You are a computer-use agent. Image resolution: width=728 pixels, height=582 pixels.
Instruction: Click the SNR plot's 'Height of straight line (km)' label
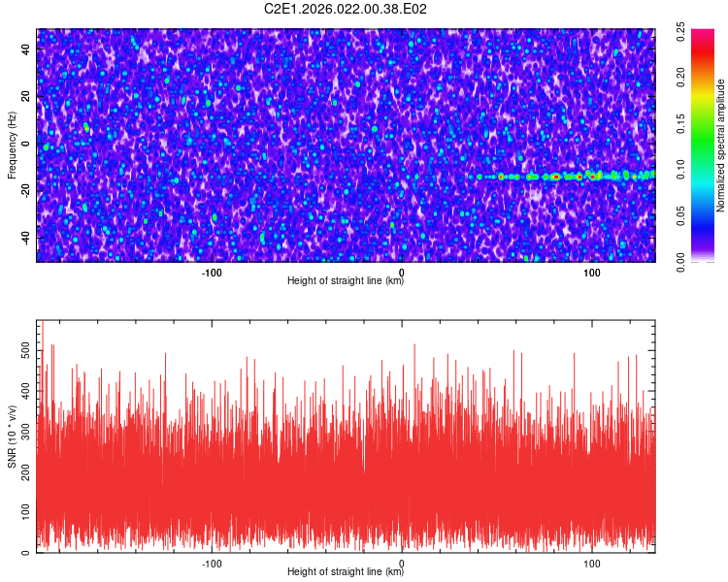(x=346, y=571)
